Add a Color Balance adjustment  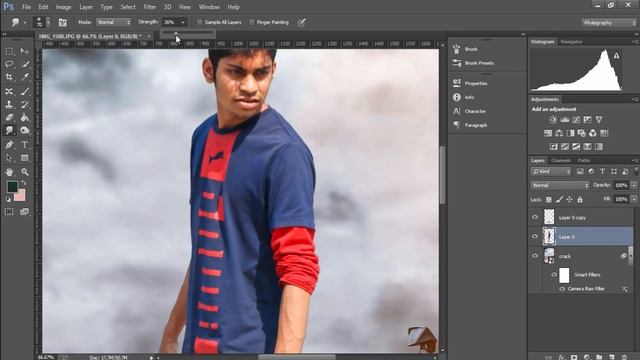click(559, 133)
